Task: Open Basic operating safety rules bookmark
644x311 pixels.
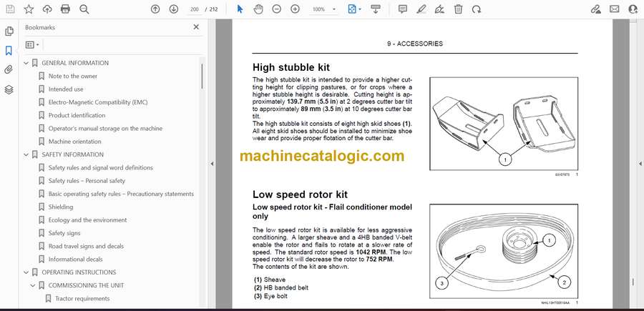Action: [121, 194]
